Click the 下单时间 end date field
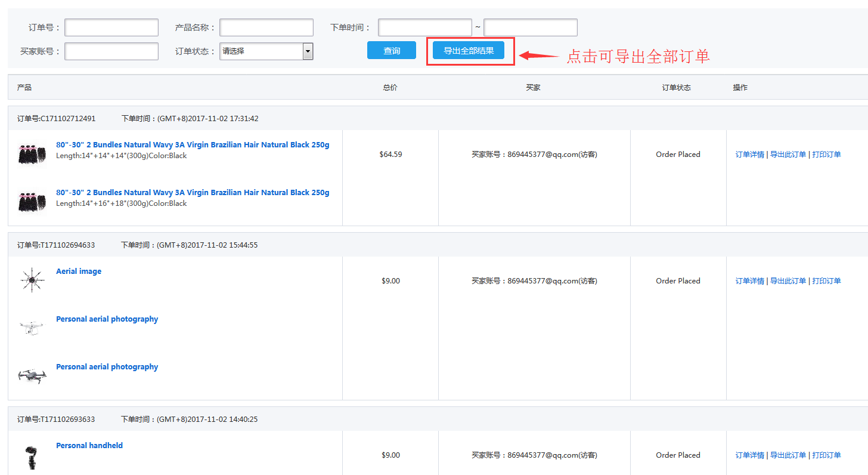Viewport: 868px width, 475px height. (x=530, y=27)
